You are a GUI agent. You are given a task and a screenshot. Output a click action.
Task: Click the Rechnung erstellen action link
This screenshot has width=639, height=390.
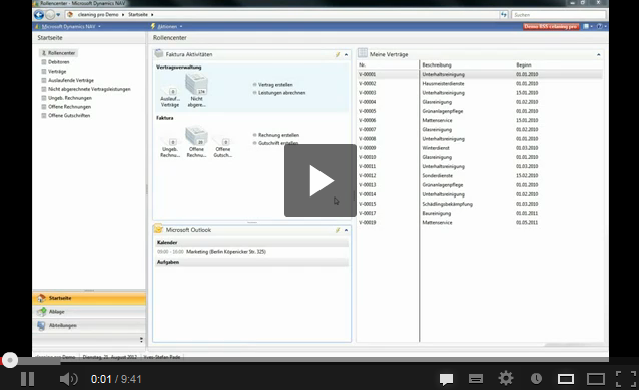click(x=278, y=135)
